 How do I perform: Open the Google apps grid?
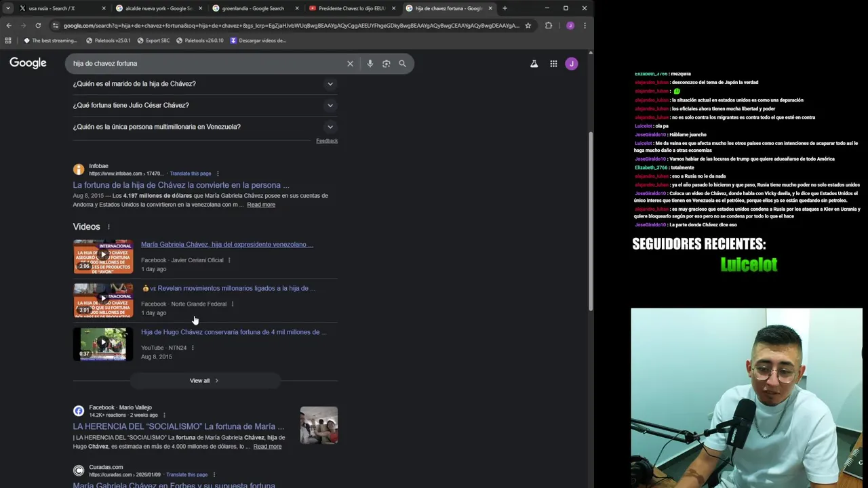(x=553, y=64)
